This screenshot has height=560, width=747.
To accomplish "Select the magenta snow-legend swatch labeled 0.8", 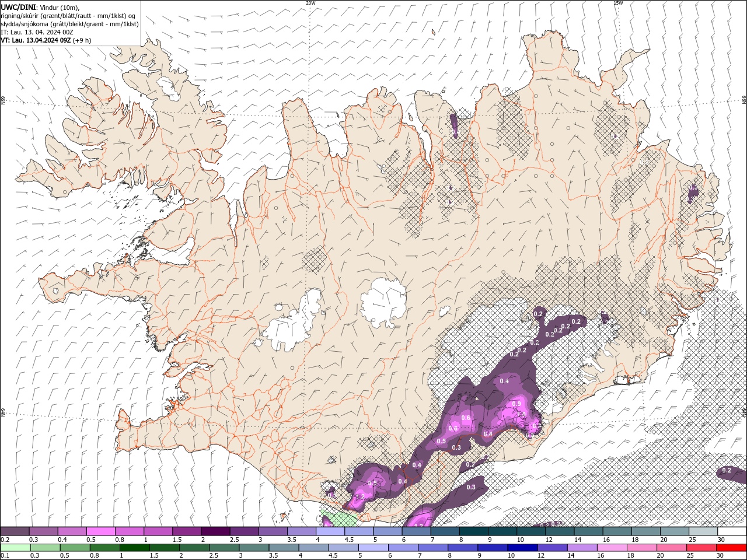I will click(x=130, y=531).
